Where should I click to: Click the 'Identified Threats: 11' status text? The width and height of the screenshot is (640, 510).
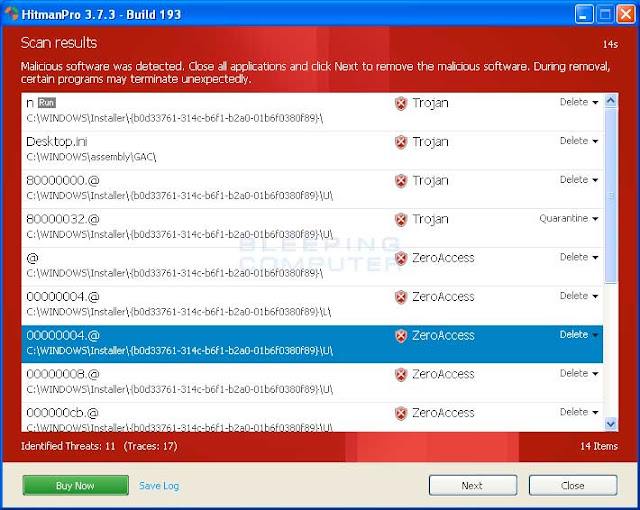coord(68,446)
